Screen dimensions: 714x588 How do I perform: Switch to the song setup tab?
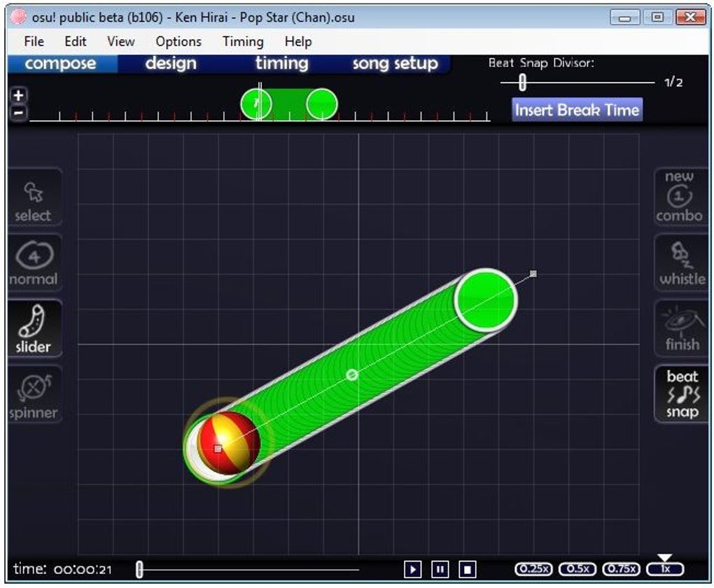(x=395, y=63)
